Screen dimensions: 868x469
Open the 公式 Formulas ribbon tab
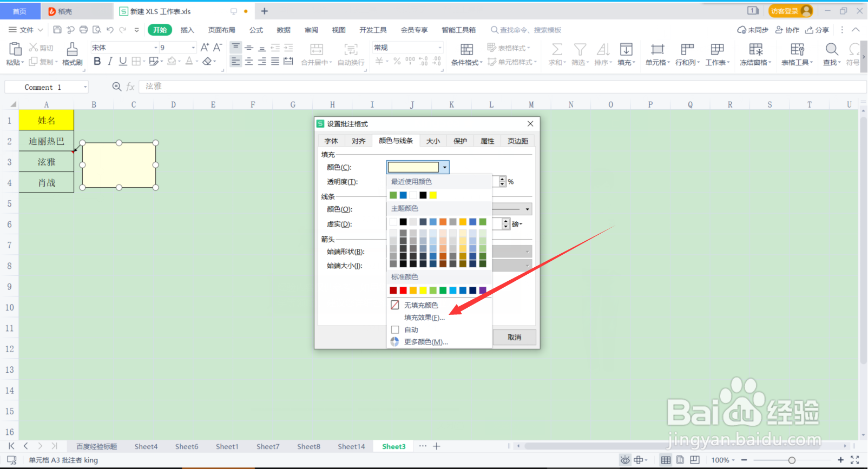(x=256, y=30)
